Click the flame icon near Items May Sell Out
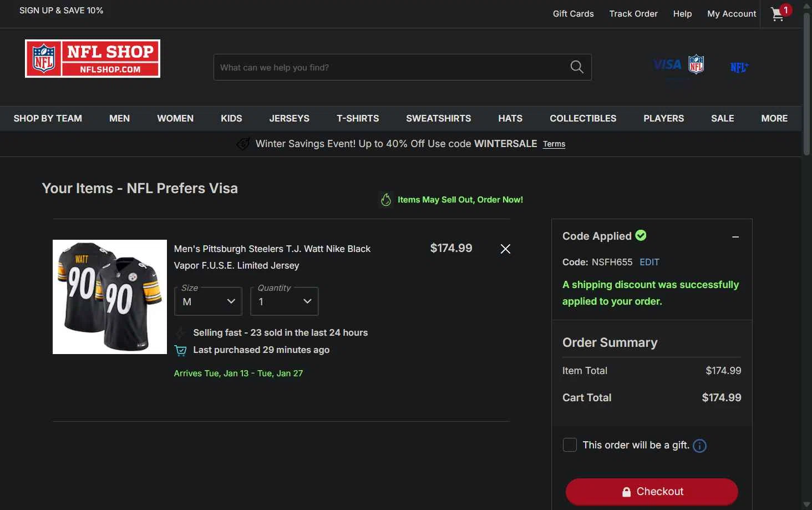The height and width of the screenshot is (510, 812). [x=386, y=200]
